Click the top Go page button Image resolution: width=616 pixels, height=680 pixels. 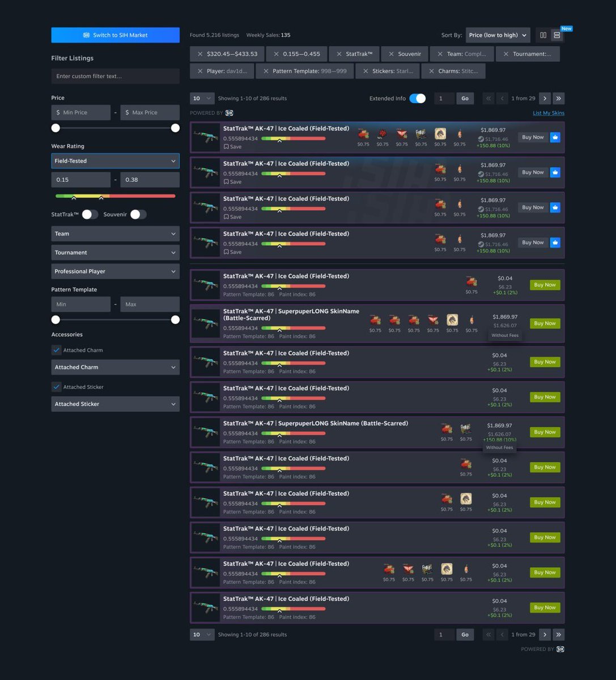tap(465, 99)
